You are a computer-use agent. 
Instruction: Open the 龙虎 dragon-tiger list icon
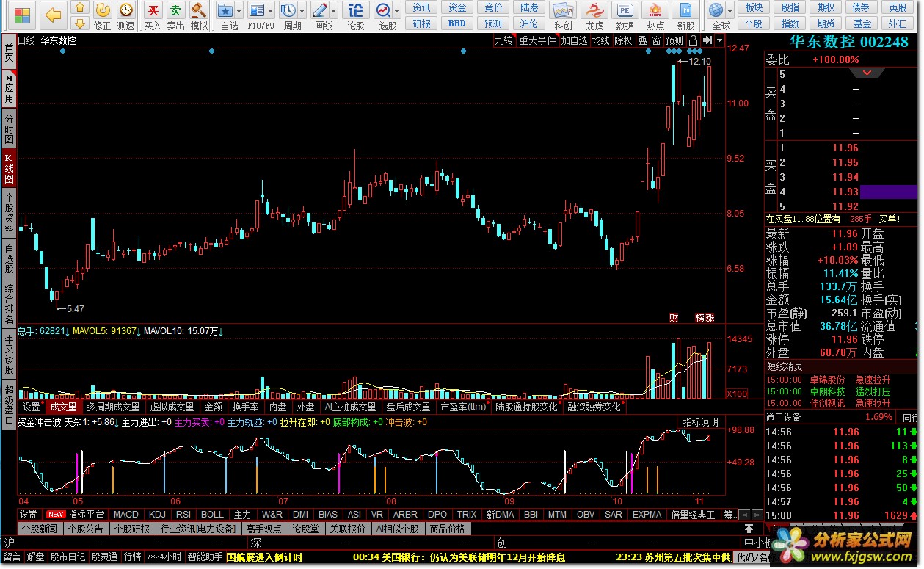point(594,10)
